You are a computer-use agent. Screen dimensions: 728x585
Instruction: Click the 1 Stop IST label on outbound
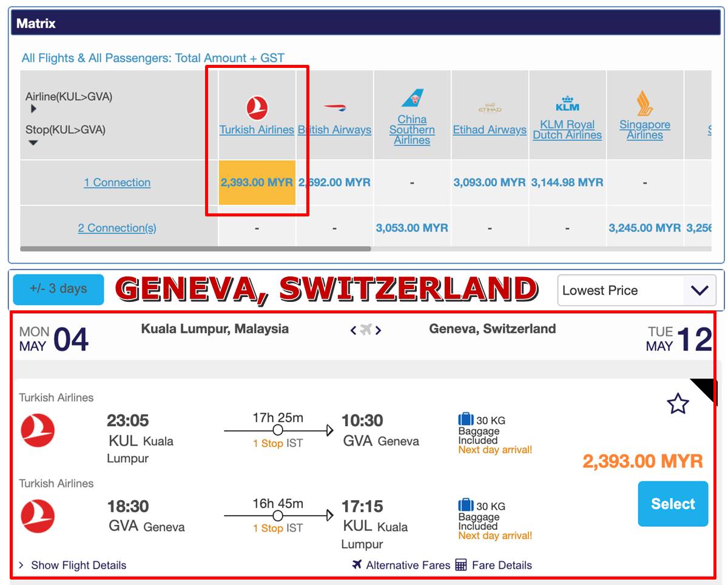tap(278, 444)
